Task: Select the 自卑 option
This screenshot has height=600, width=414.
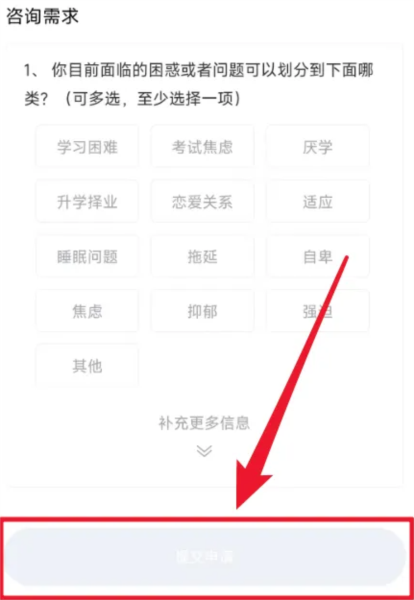Action: [x=318, y=256]
